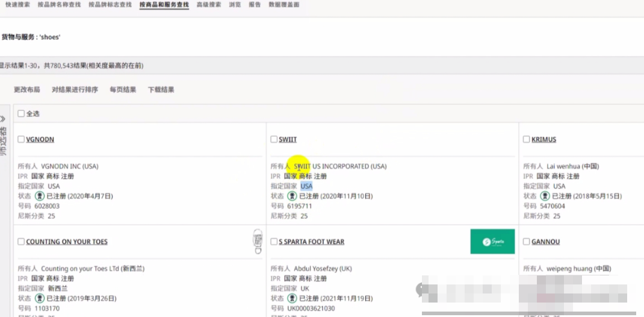Tick the SWIIT result checkbox
644x317 pixels.
tap(274, 139)
